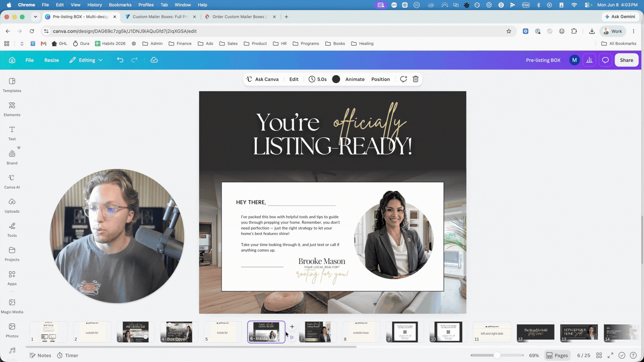644x362 pixels.
Task: Add a new page after page 6
Action: 292,327
